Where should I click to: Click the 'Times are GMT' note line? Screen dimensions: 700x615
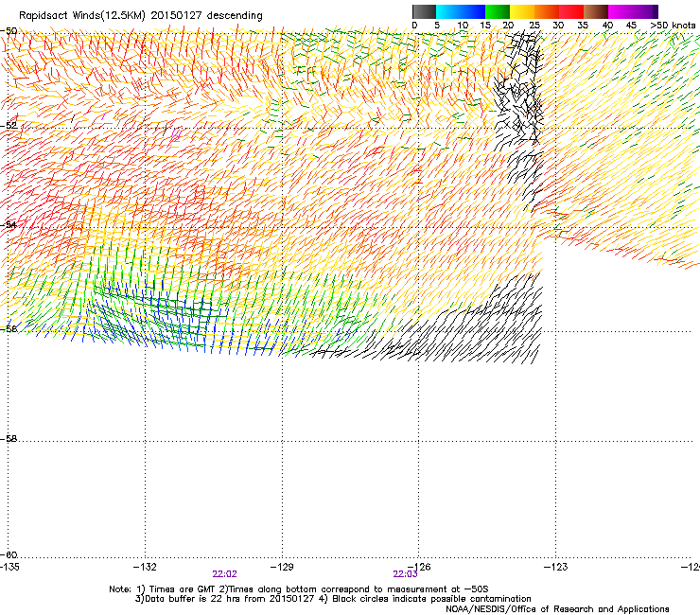(x=299, y=589)
